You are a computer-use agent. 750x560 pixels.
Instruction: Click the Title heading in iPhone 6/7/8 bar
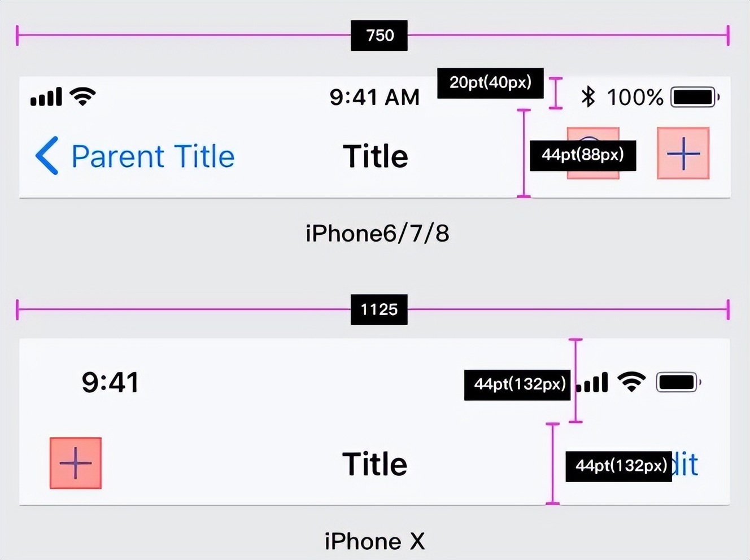coord(376,156)
